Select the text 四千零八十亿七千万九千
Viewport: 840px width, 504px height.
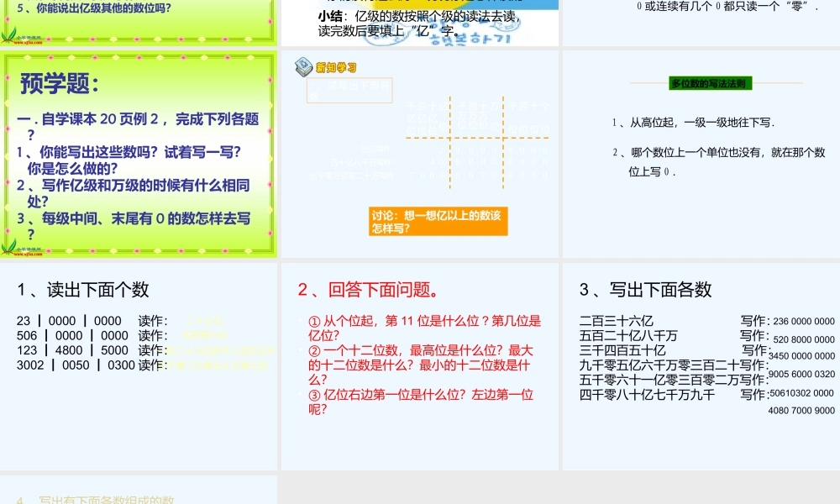click(647, 395)
